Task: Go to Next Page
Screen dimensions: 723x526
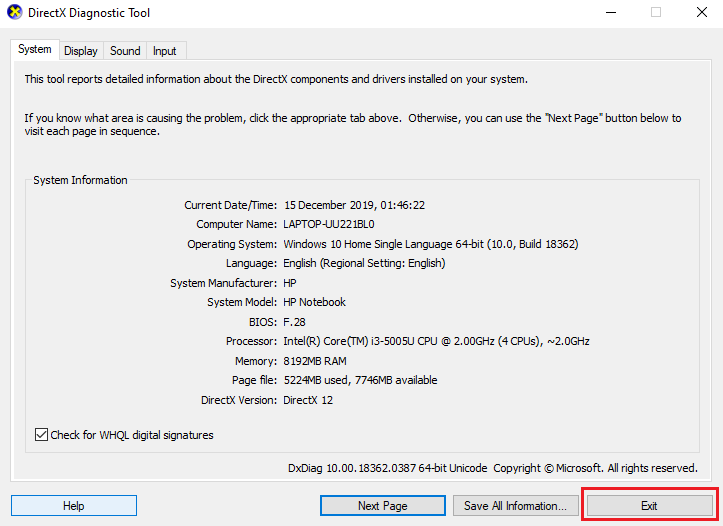Action: pyautogui.click(x=383, y=506)
